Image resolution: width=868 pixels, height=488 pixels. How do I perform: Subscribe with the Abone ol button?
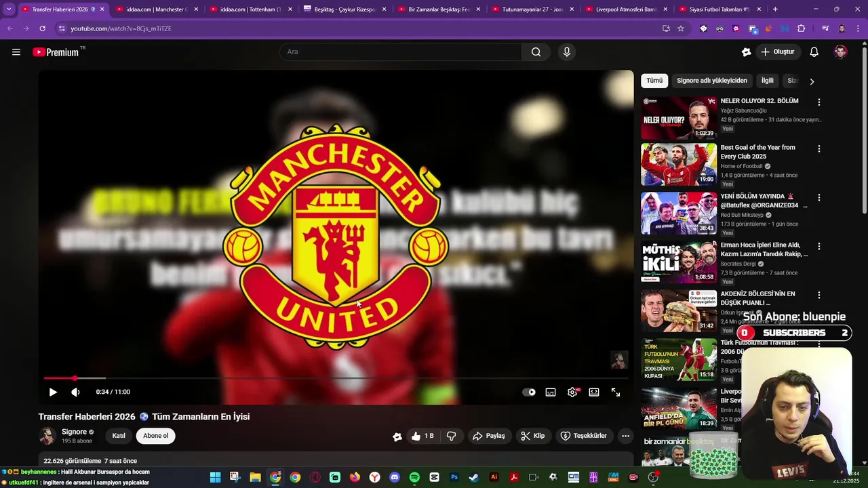click(x=155, y=436)
